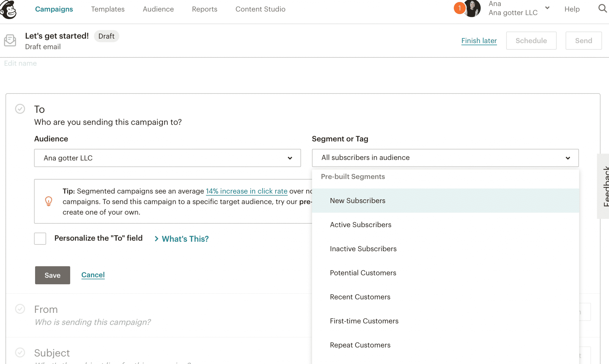609x364 pixels.
Task: Open the Audience menu
Action: click(158, 9)
